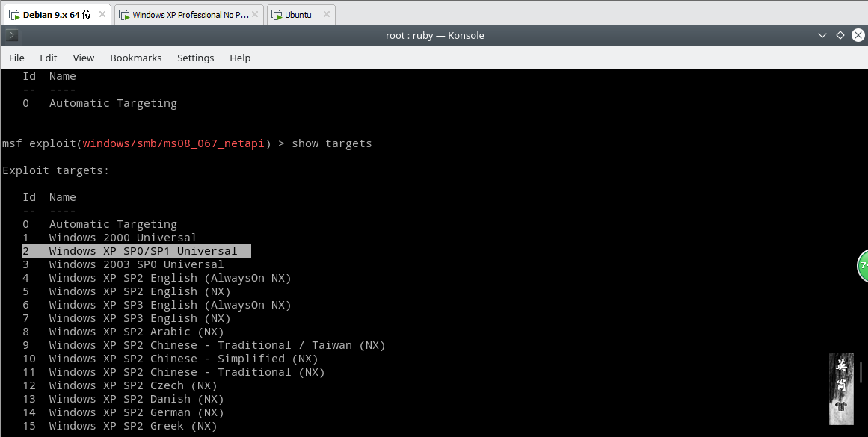The height and width of the screenshot is (437, 868).
Task: Close the Ubuntu tab
Action: (x=327, y=14)
